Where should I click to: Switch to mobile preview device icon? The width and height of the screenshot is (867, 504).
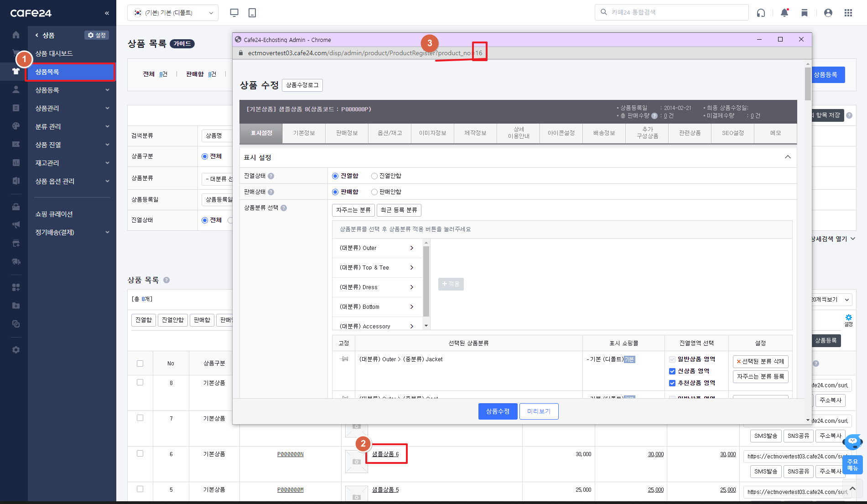(x=252, y=13)
